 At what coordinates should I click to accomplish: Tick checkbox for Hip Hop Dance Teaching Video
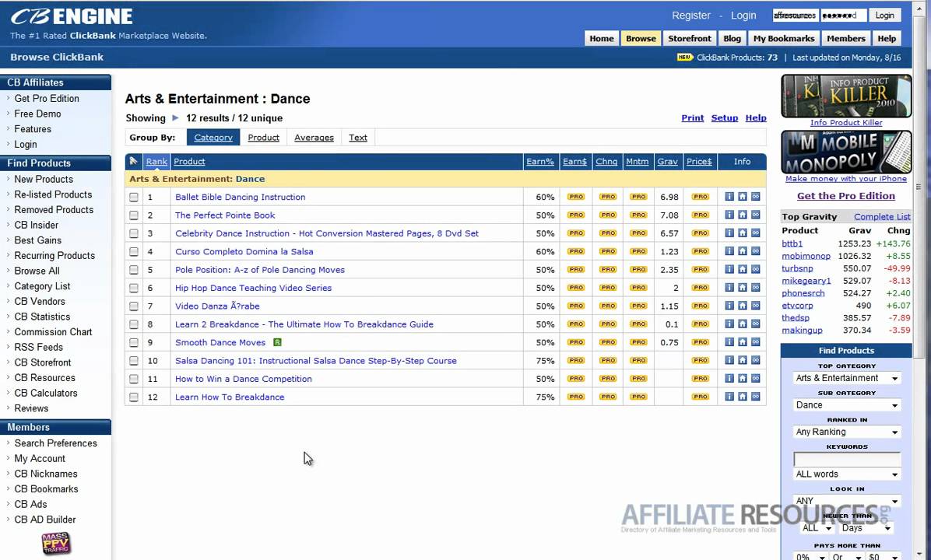point(134,289)
